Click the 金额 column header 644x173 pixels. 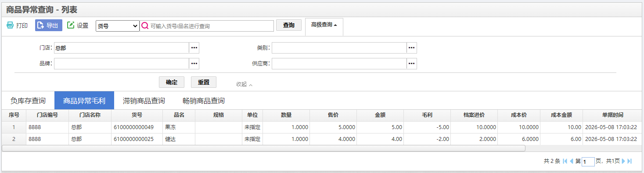click(380, 115)
